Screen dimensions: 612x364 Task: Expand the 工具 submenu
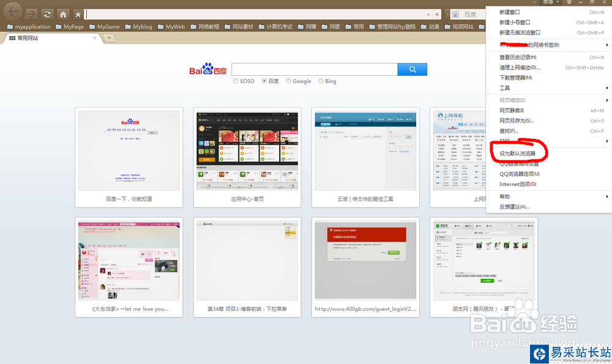point(549,87)
